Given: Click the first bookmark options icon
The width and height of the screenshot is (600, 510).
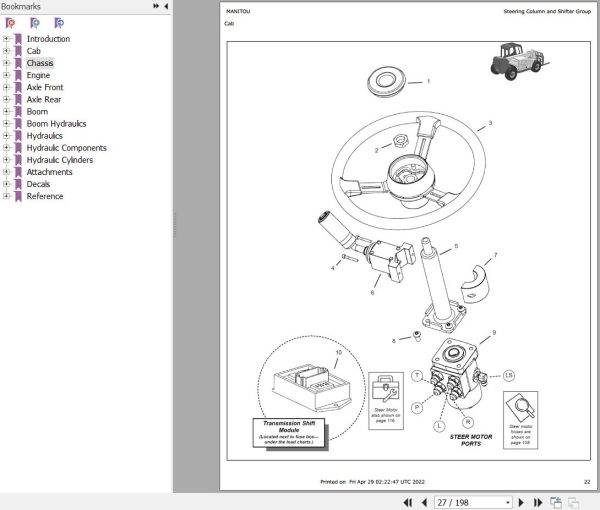Looking at the screenshot, I should 10,23.
